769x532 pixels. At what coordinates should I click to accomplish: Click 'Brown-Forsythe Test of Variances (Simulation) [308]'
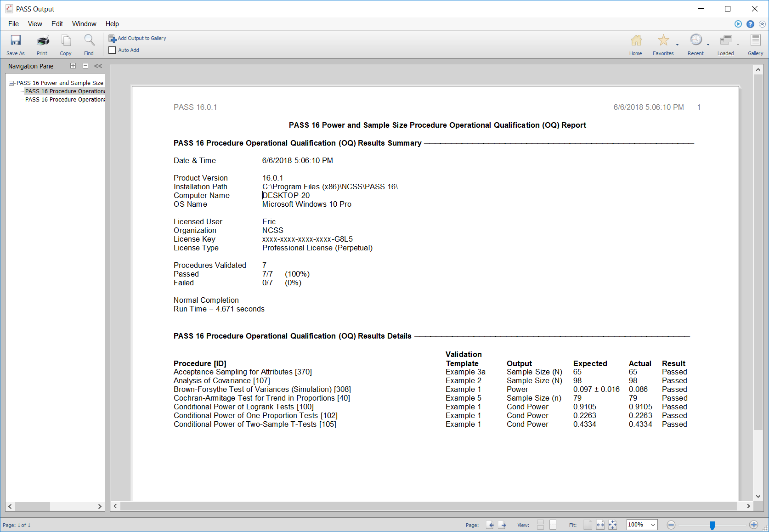pyautogui.click(x=262, y=390)
